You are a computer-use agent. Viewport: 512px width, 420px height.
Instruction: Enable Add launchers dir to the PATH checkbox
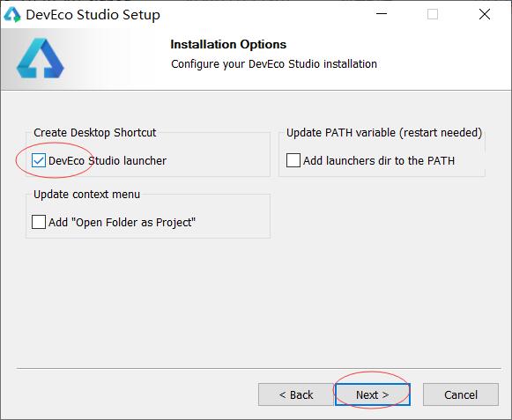[x=293, y=160]
